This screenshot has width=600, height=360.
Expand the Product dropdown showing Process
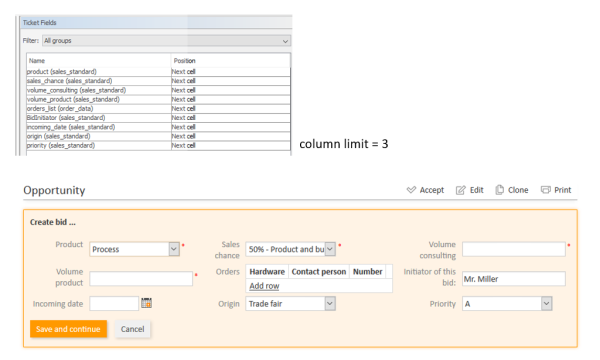coord(174,249)
